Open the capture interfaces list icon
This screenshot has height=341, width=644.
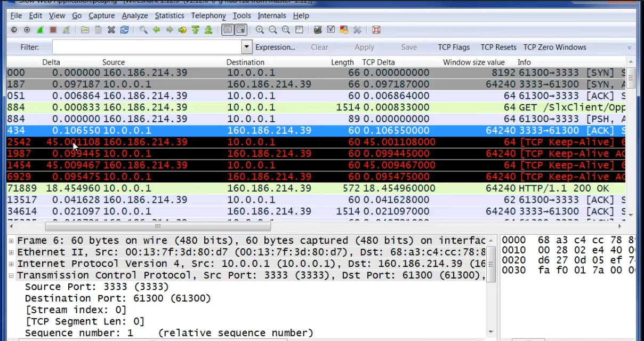14,30
